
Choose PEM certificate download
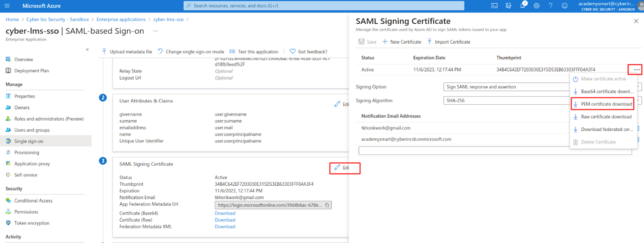pos(603,104)
